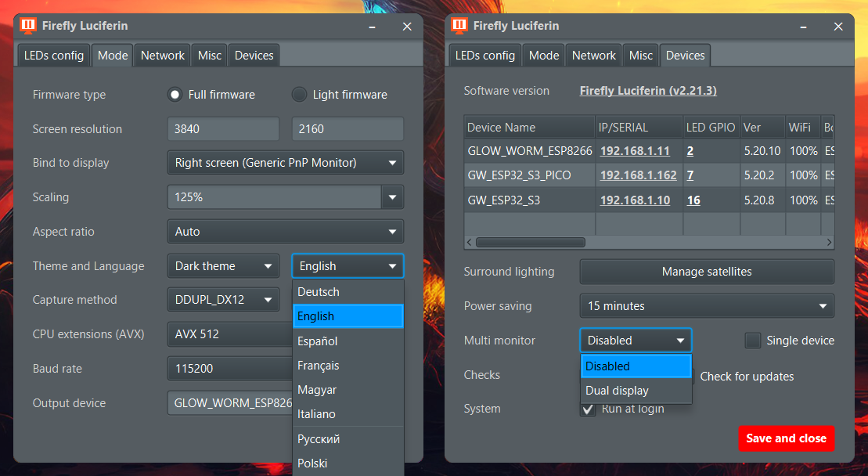
Task: Open the Dark theme dropdown
Action: [x=224, y=266]
